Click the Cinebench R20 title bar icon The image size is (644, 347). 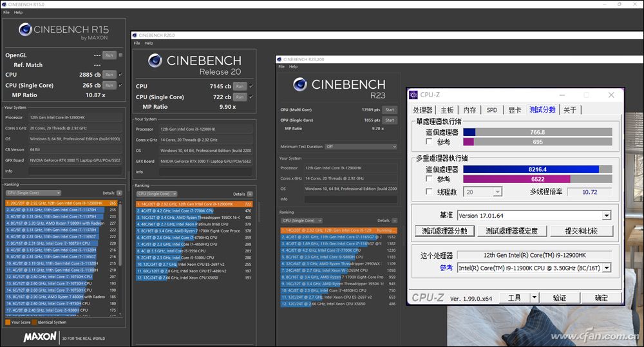click(x=135, y=35)
